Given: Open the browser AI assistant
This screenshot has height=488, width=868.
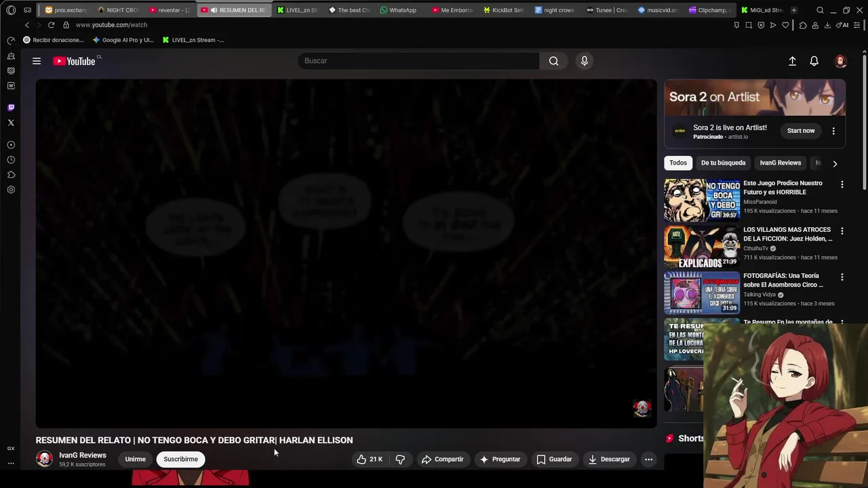Looking at the screenshot, I should [x=842, y=25].
